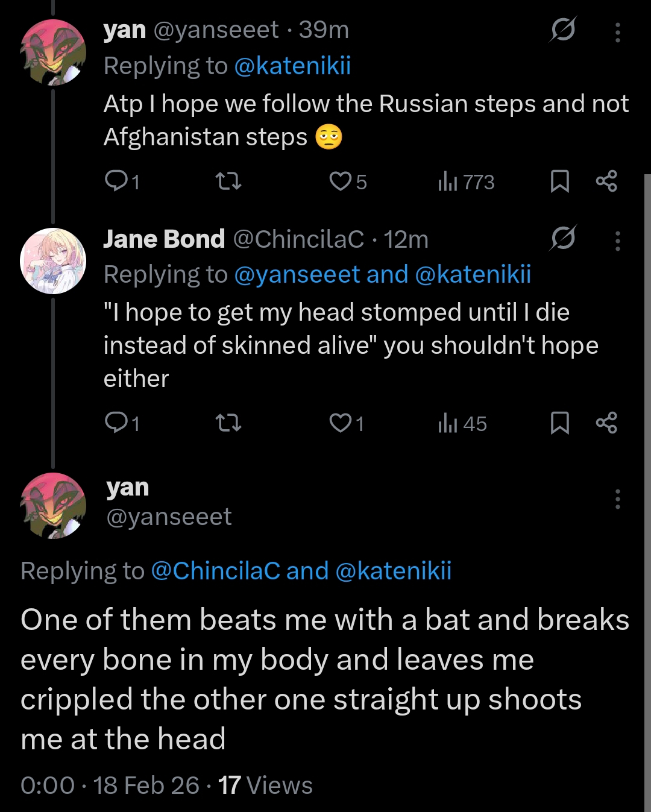
Task: View analytics showing 45 views
Action: pyautogui.click(x=462, y=423)
